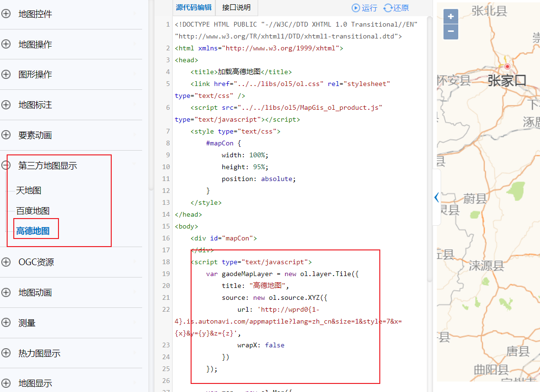Zoom out the map with minus button
This screenshot has width=540, height=392.
pyautogui.click(x=451, y=32)
